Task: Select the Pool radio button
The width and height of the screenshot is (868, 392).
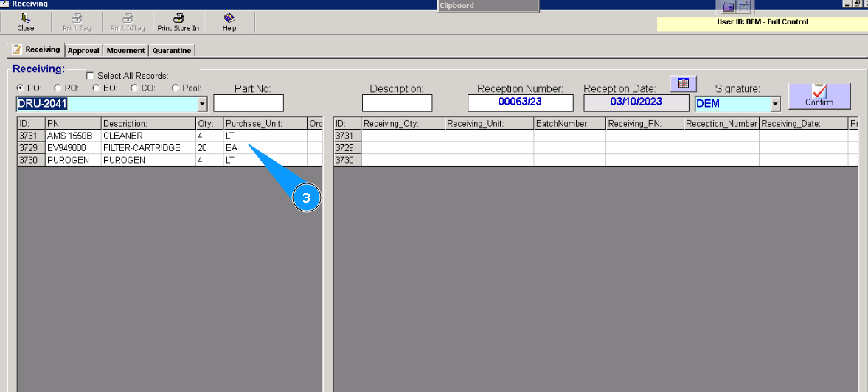Action: [176, 88]
